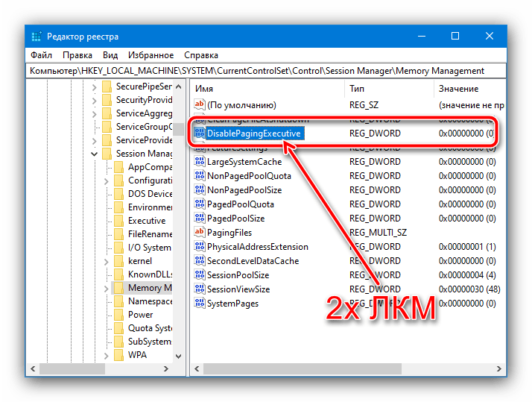The height and width of the screenshot is (402, 532).
Task: Click the DWORD icon for PagedPoolQuota
Action: pos(199,204)
